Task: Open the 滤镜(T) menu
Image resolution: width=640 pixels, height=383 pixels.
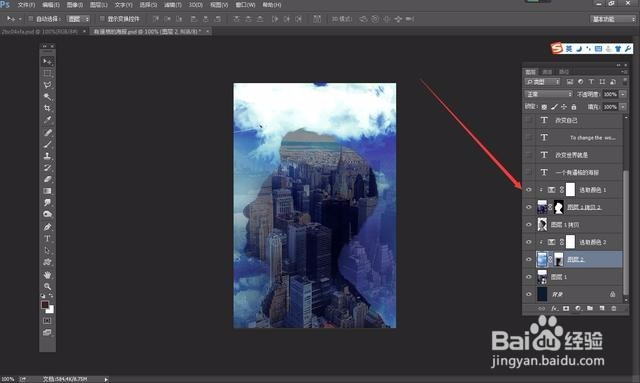Action: click(173, 5)
